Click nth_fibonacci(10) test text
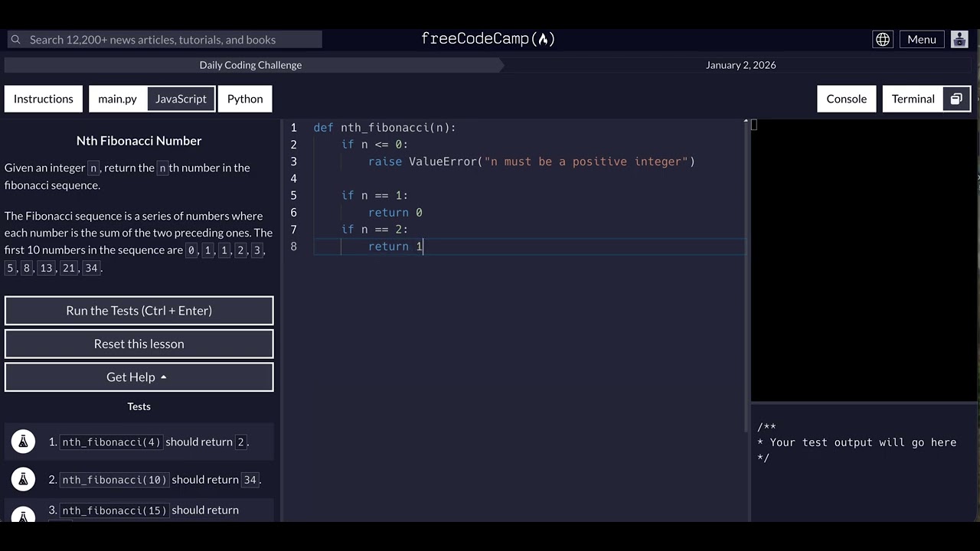 tap(114, 480)
